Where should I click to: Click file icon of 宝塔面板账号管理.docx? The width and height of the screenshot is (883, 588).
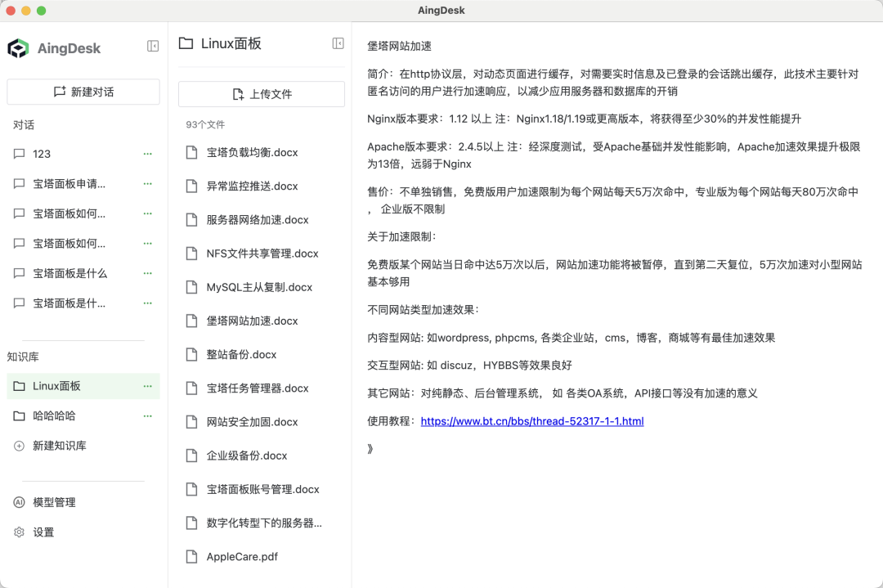191,489
